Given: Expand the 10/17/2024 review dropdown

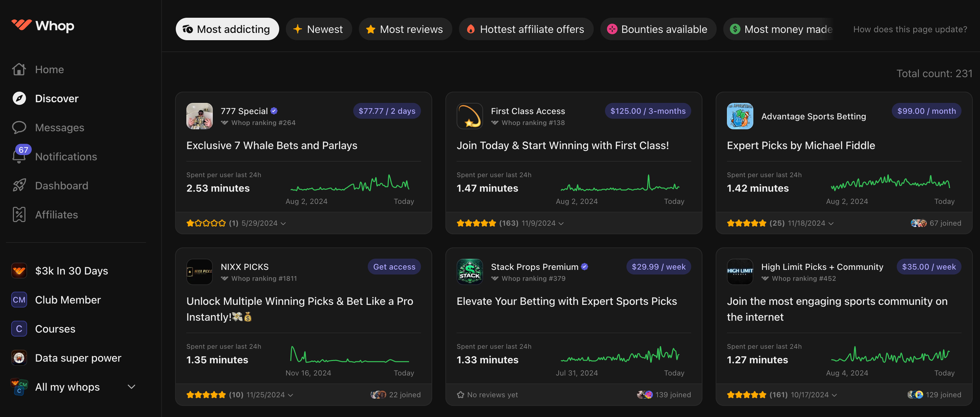Looking at the screenshot, I should coord(834,395).
